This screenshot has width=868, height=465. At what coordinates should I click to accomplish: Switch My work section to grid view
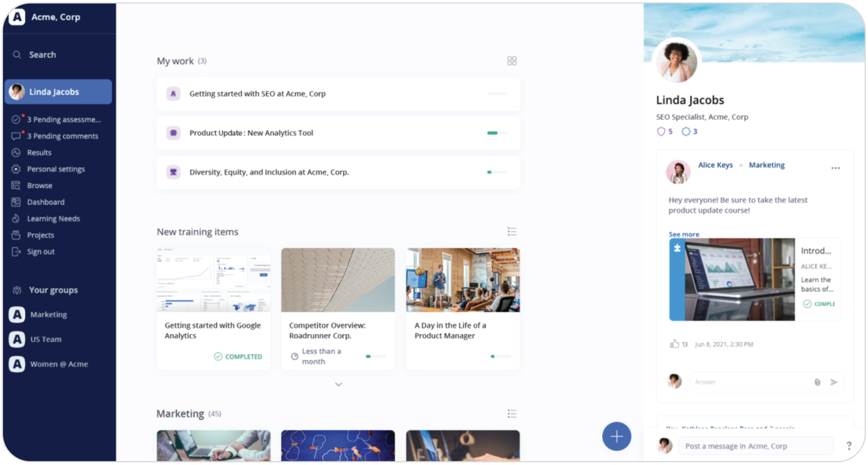512,61
